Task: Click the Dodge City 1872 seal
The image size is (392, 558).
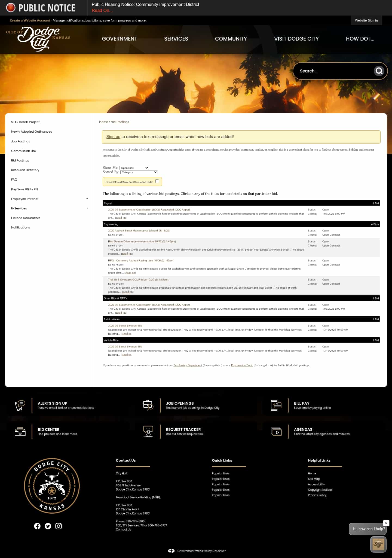Action: [x=52, y=486]
